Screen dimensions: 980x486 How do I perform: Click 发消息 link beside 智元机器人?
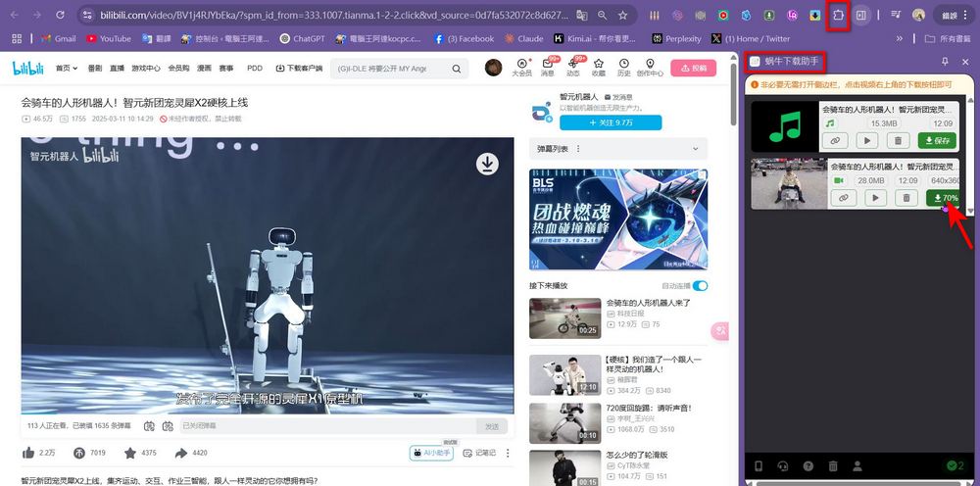[618, 97]
